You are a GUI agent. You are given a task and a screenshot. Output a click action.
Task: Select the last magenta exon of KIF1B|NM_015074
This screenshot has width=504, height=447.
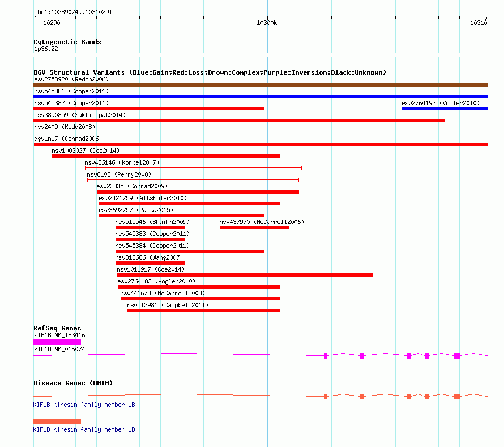457,356
